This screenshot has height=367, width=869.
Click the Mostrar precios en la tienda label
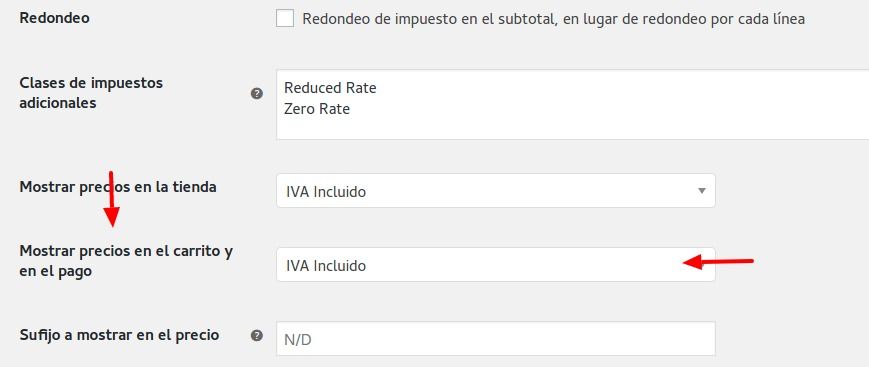click(118, 187)
